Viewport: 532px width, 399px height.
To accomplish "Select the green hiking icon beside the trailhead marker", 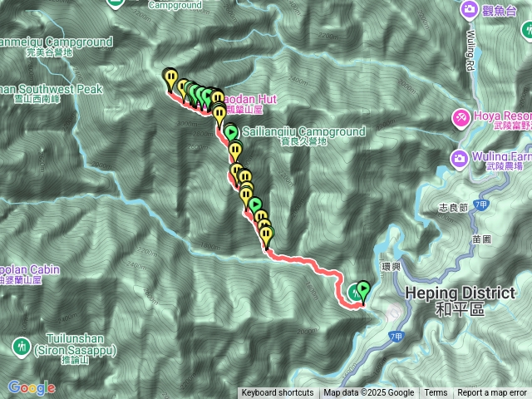I will coord(354,292).
